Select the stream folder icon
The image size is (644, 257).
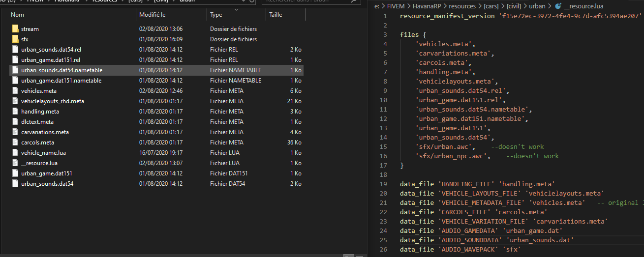tap(15, 29)
